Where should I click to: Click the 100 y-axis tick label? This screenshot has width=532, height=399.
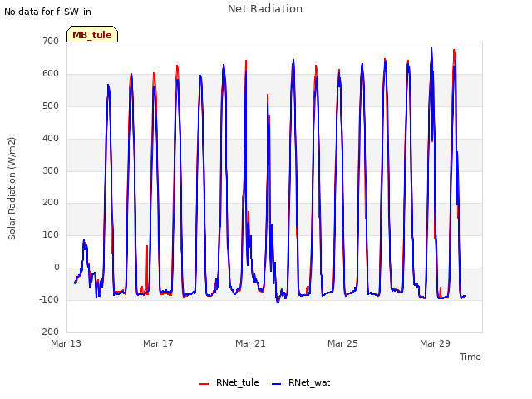click(x=51, y=234)
